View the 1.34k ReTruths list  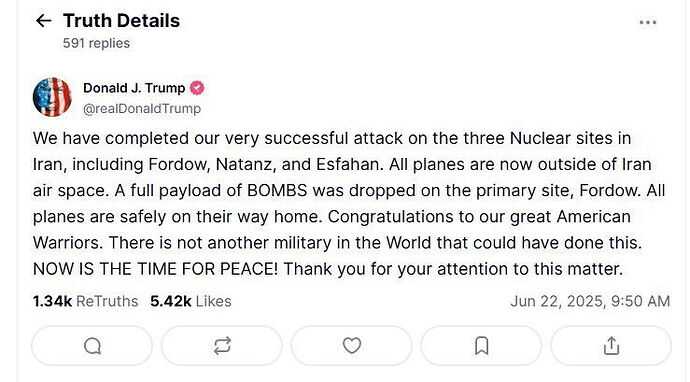pyautogui.click(x=85, y=301)
